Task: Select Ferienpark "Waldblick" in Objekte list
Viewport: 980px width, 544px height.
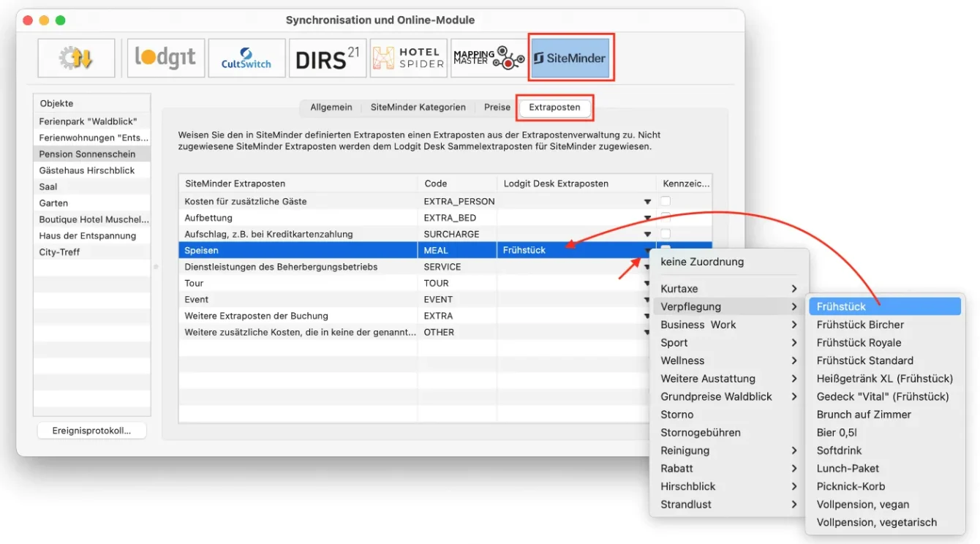Action: pyautogui.click(x=92, y=121)
